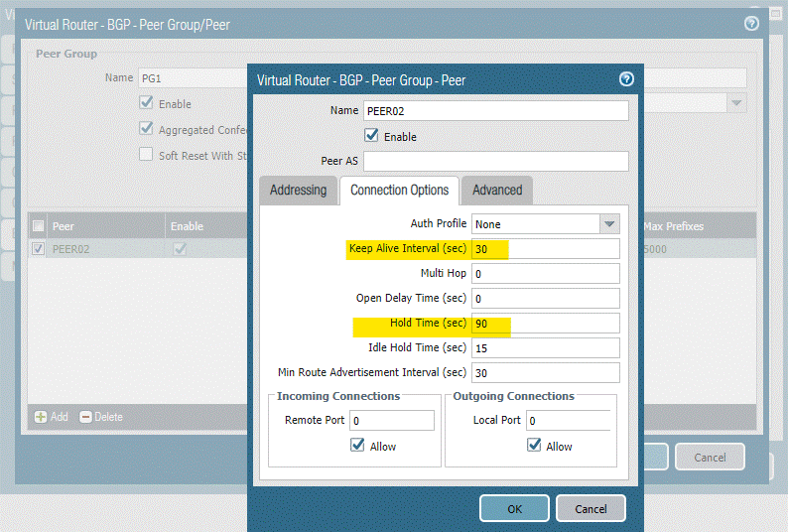Click the Peer AS input field
This screenshot has width=788, height=532.
(x=496, y=161)
